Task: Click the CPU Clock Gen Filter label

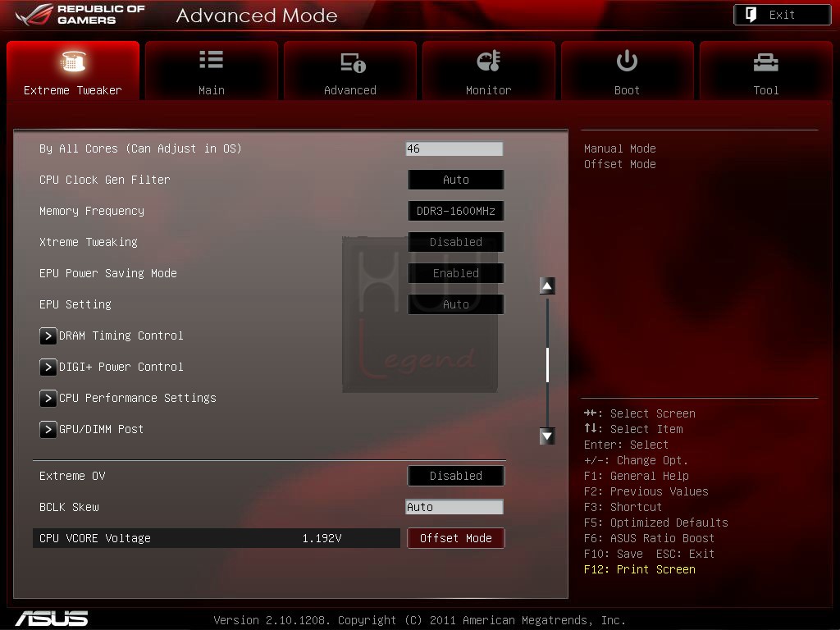Action: click(x=104, y=180)
